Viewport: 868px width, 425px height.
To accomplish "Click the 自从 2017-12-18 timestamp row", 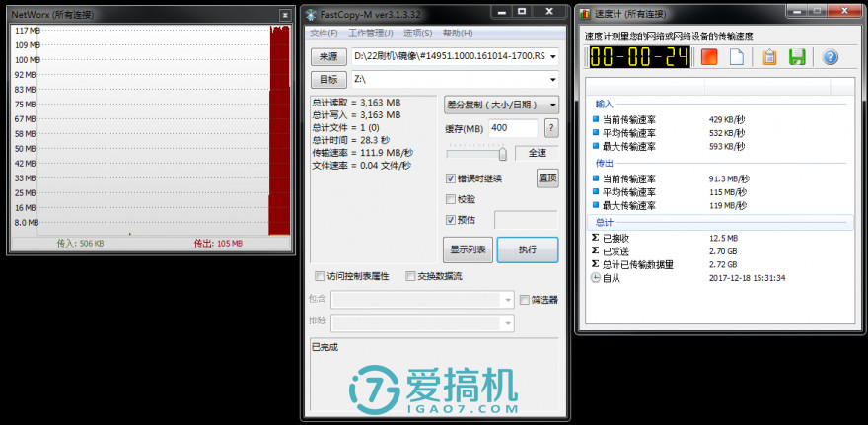I will pyautogui.click(x=720, y=278).
